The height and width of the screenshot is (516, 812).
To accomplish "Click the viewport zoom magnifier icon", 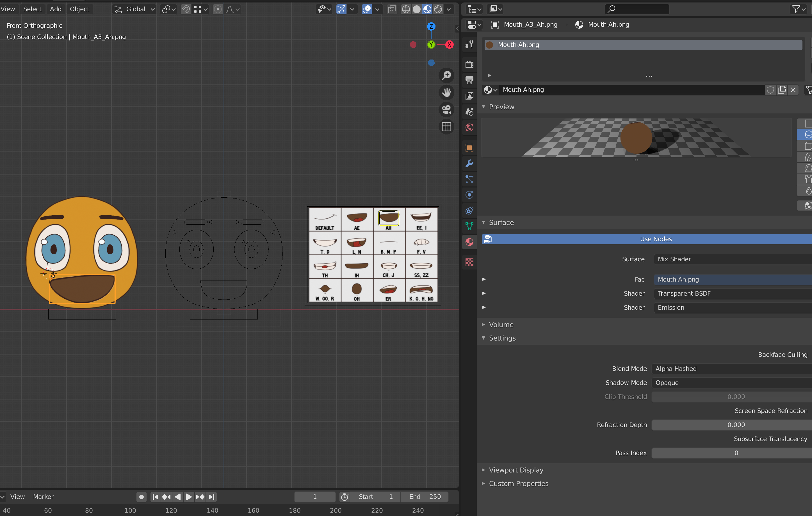I will (446, 76).
